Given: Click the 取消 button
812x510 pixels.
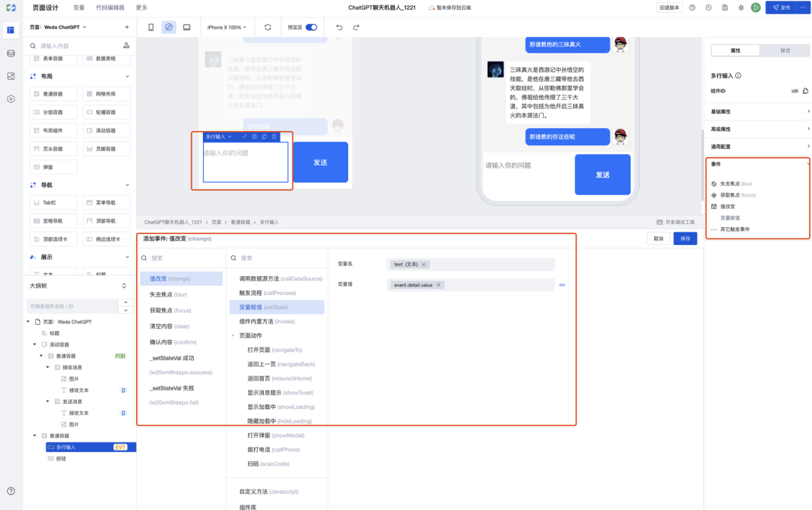Looking at the screenshot, I should 658,239.
